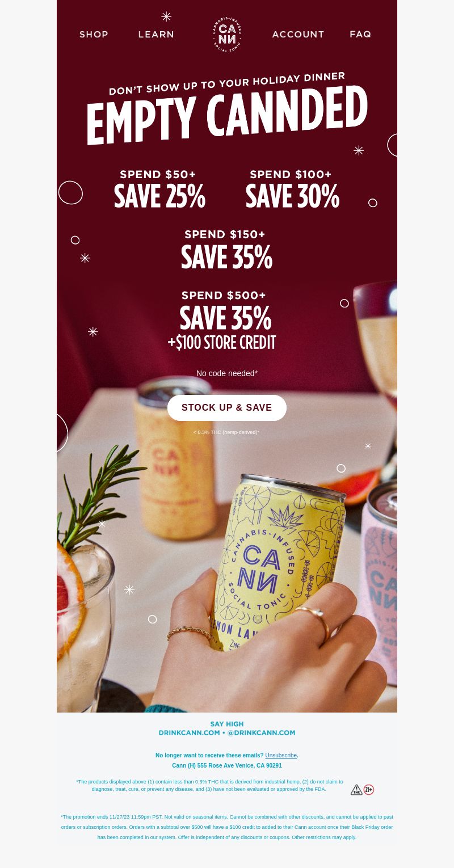Click the STOCK UP & SAVE button

[x=227, y=408]
